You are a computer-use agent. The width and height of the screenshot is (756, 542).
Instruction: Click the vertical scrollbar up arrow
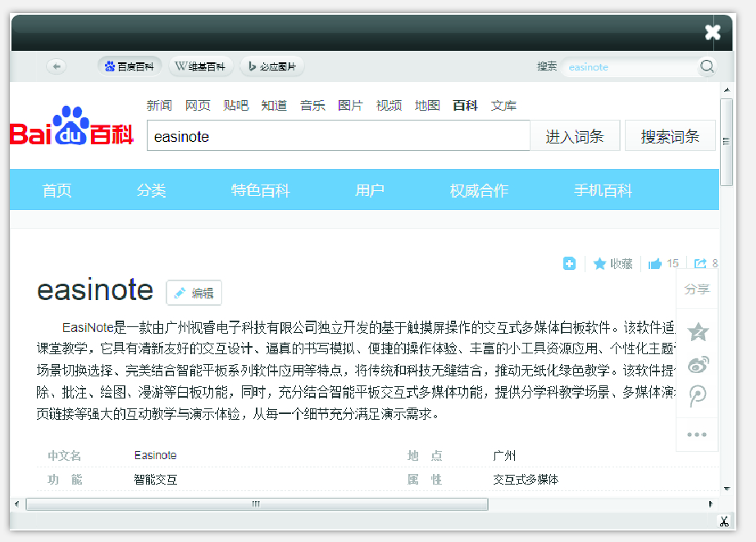click(x=726, y=90)
